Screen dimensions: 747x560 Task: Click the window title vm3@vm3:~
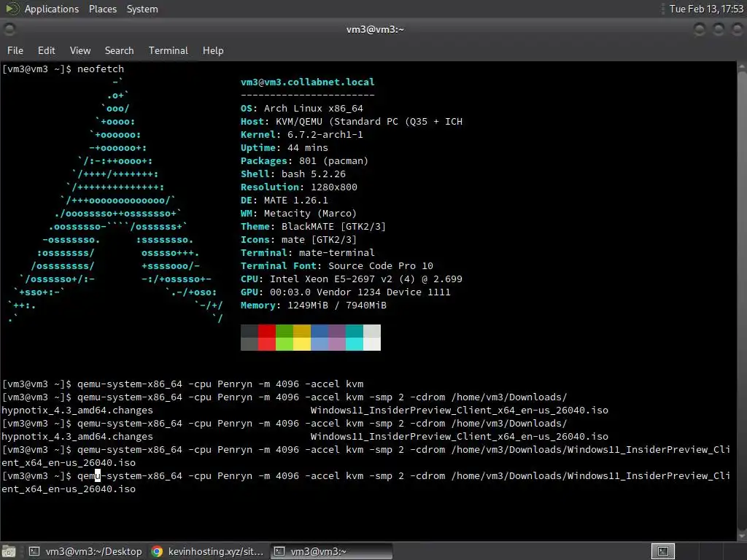375,29
